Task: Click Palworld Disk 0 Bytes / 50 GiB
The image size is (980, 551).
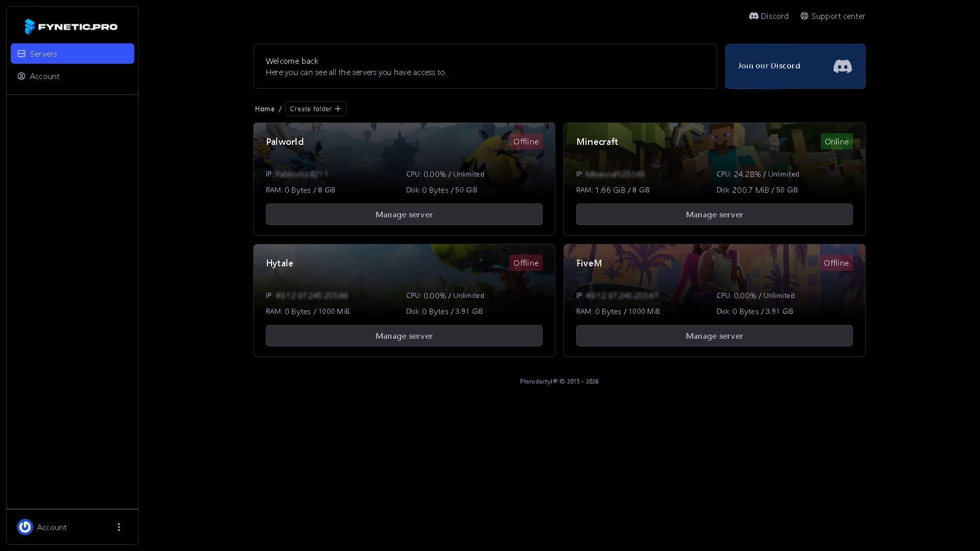Action: coord(442,190)
